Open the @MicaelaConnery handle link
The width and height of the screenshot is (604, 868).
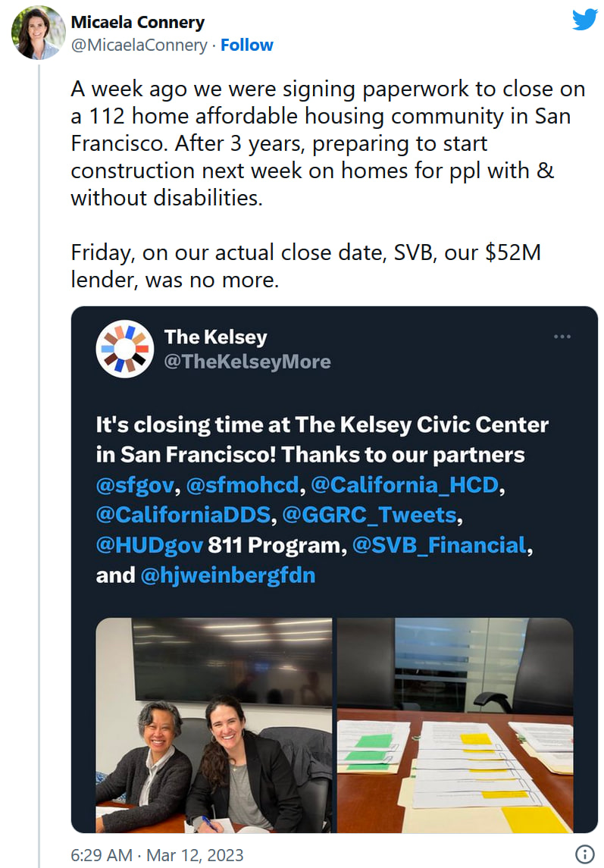pos(139,45)
